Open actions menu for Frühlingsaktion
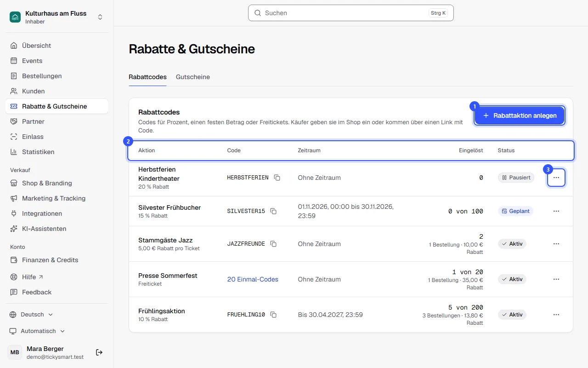588x368 pixels. pos(556,315)
